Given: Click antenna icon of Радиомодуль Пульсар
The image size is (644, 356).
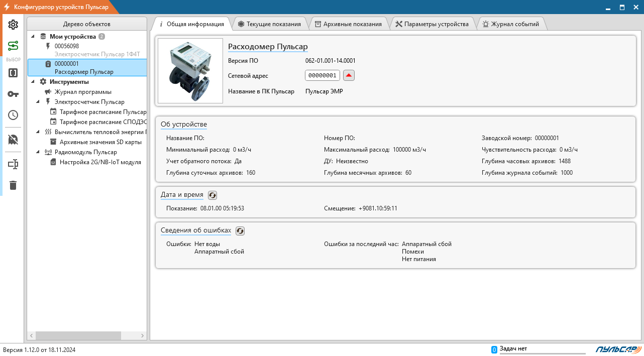Looking at the screenshot, I should (48, 152).
